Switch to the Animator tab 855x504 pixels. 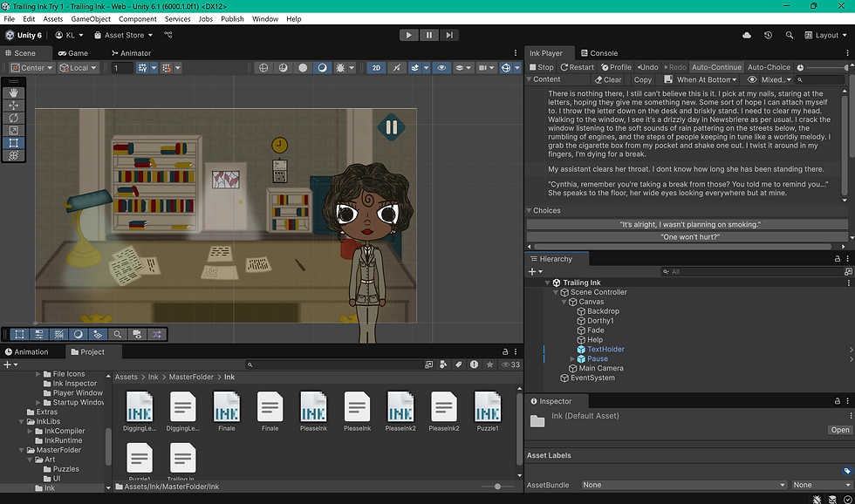131,53
